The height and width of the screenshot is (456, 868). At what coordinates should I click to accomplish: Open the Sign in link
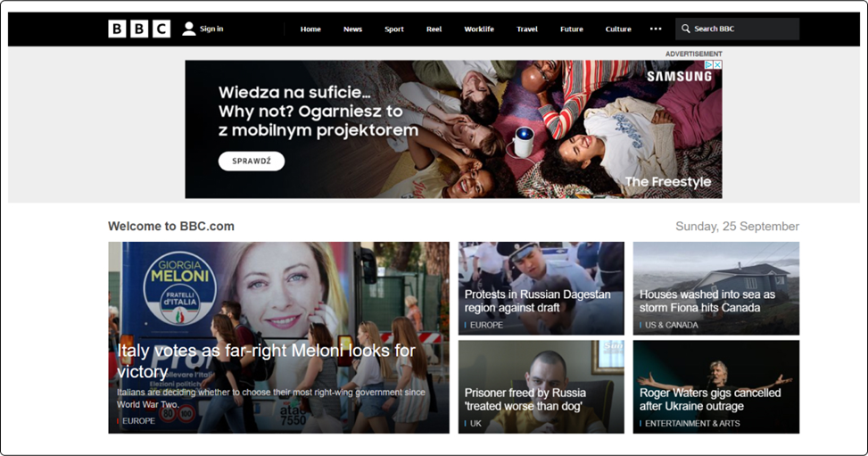[211, 29]
